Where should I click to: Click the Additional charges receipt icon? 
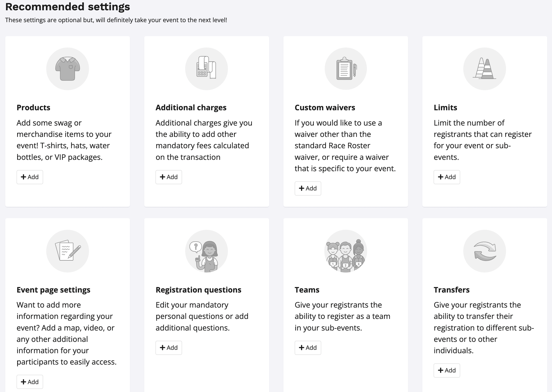[207, 69]
